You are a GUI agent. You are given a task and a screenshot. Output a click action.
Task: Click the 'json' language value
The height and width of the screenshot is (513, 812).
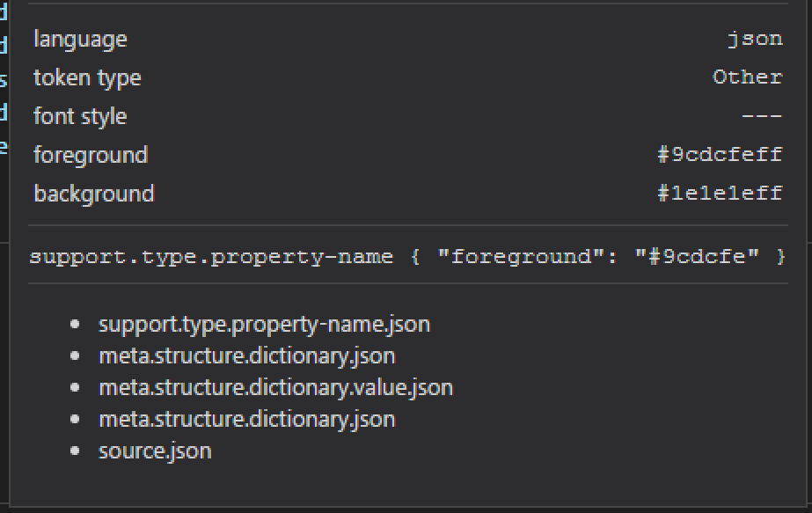click(756, 39)
